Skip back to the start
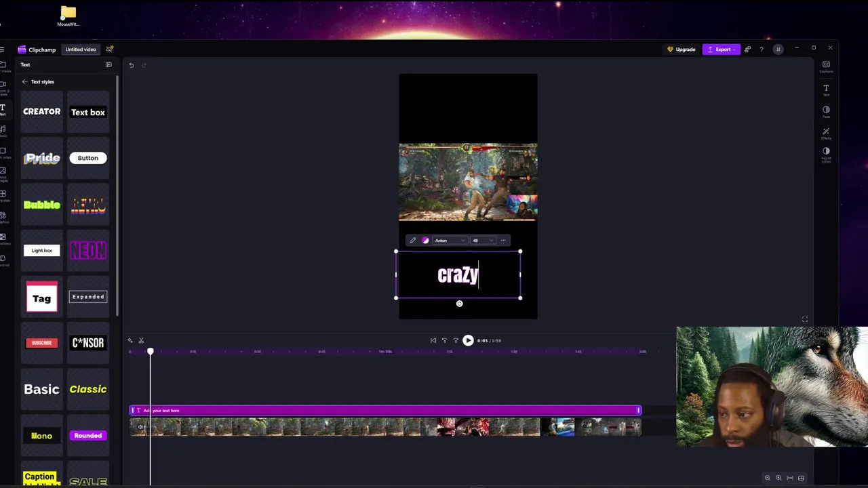 coord(433,340)
